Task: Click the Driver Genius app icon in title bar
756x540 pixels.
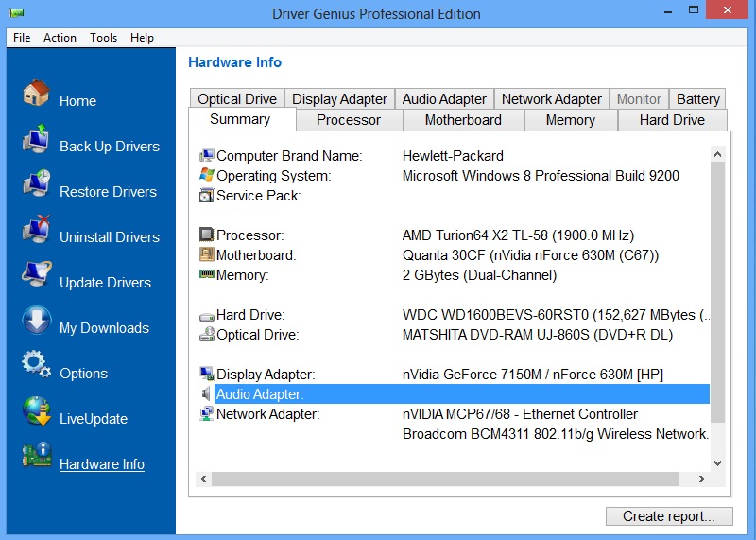Action: 16,13
